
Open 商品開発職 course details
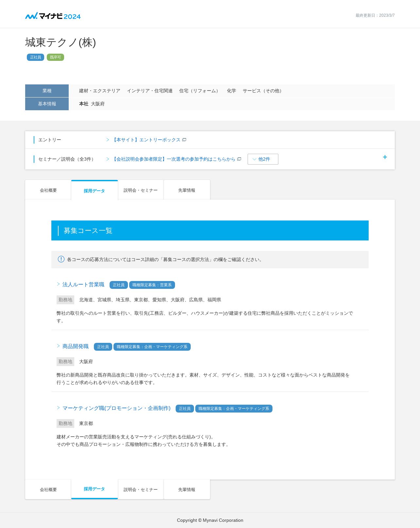coord(76,346)
